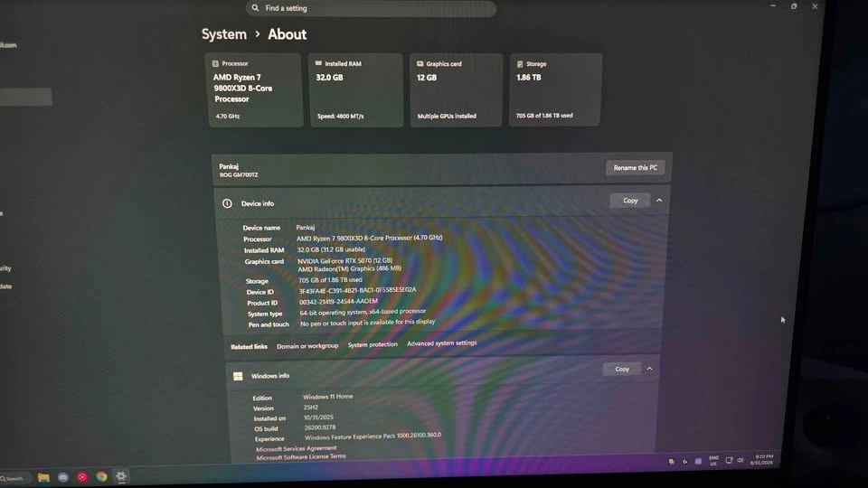
Task: Click the ENG US language indicator
Action: click(713, 460)
